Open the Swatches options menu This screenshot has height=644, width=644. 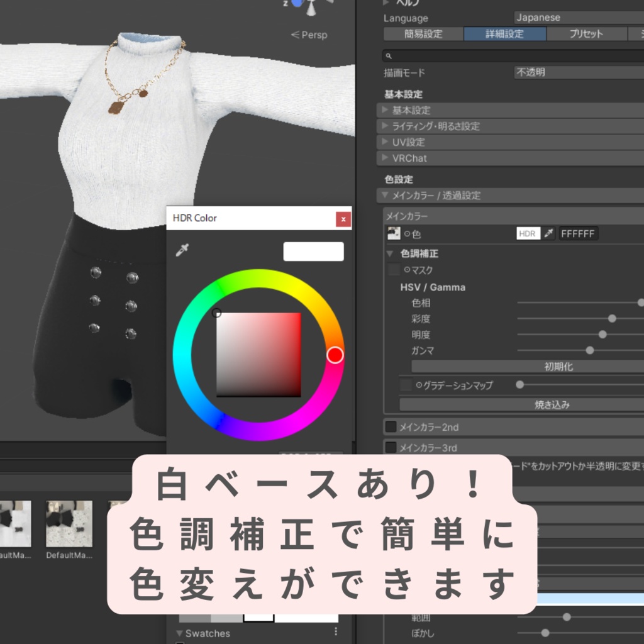point(336,631)
